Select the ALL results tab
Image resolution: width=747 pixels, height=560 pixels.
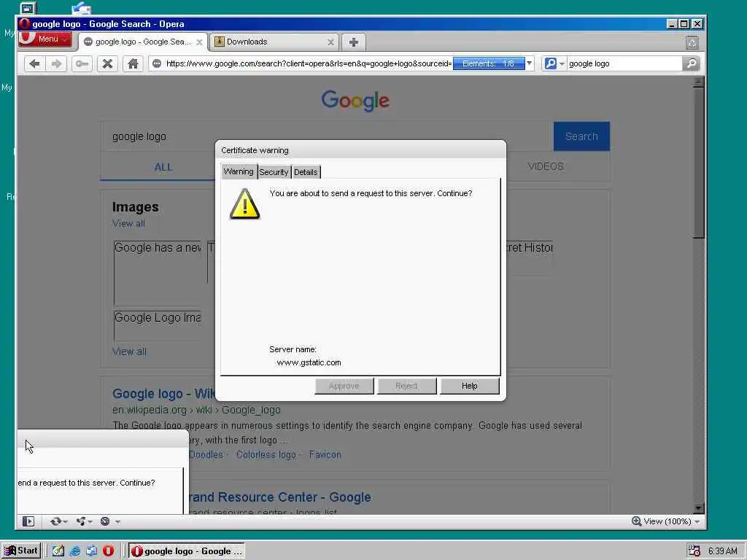[163, 167]
